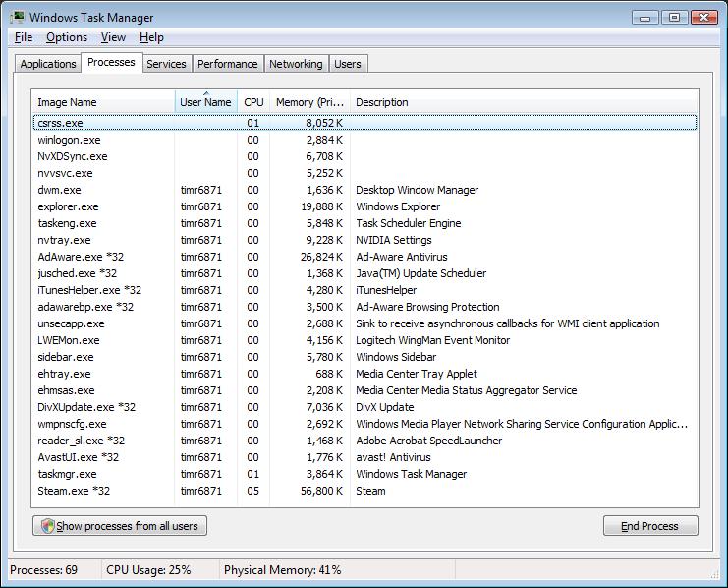This screenshot has width=728, height=588.
Task: Sort by the CPU column header
Action: point(253,102)
